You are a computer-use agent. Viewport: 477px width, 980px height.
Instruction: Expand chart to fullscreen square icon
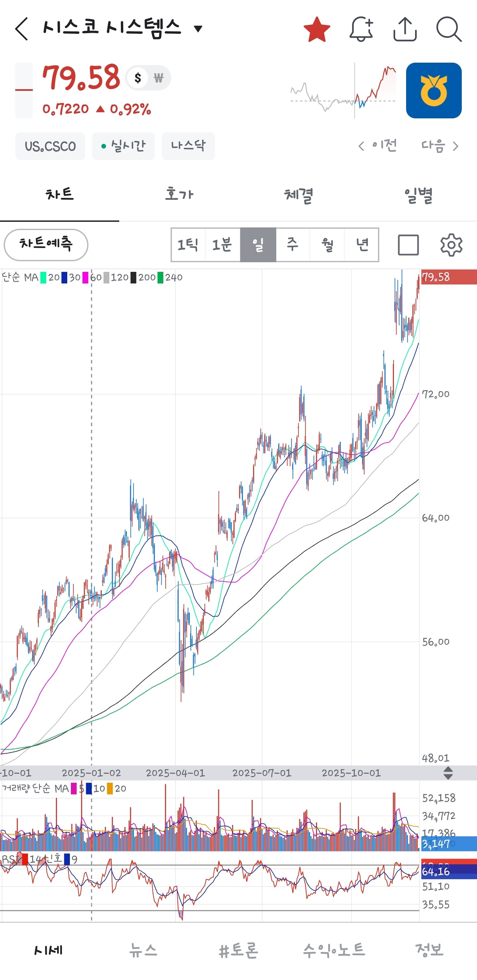[408, 245]
